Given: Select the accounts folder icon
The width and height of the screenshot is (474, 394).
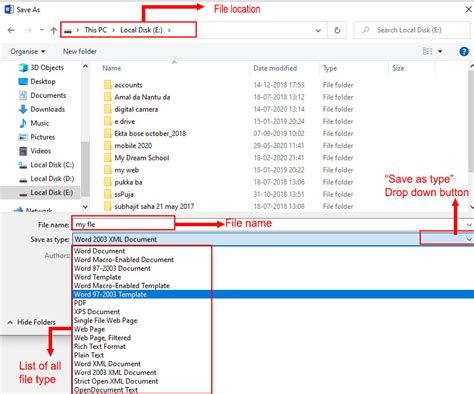Looking at the screenshot, I should (107, 85).
